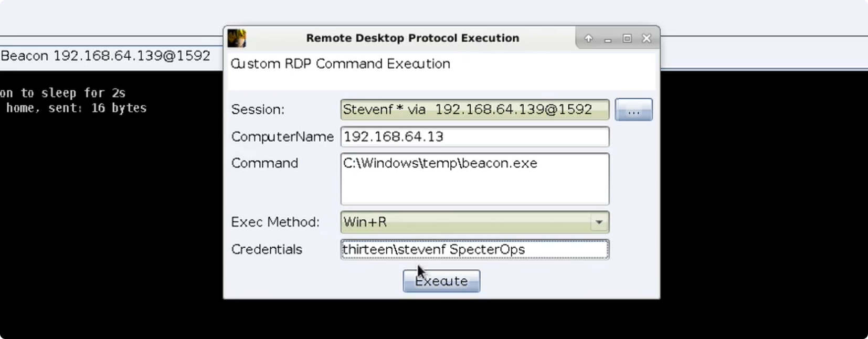Viewport: 868px width, 339px height.
Task: Click the Custom RDP Command Execution heading
Action: point(341,64)
